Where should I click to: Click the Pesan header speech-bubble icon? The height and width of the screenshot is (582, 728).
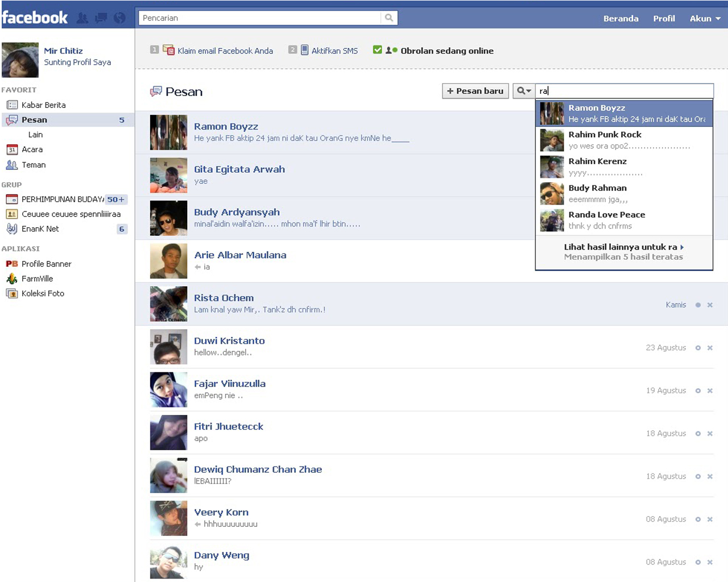coord(156,92)
